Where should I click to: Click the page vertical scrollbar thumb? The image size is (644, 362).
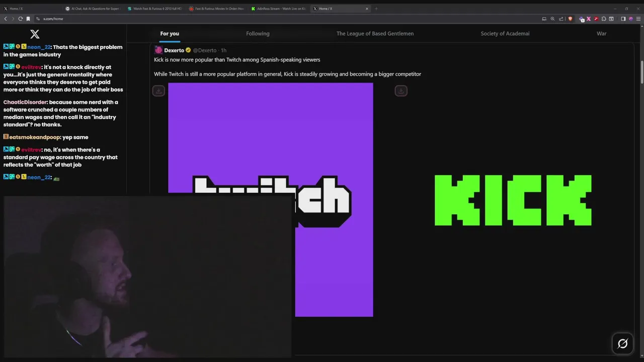[641, 72]
